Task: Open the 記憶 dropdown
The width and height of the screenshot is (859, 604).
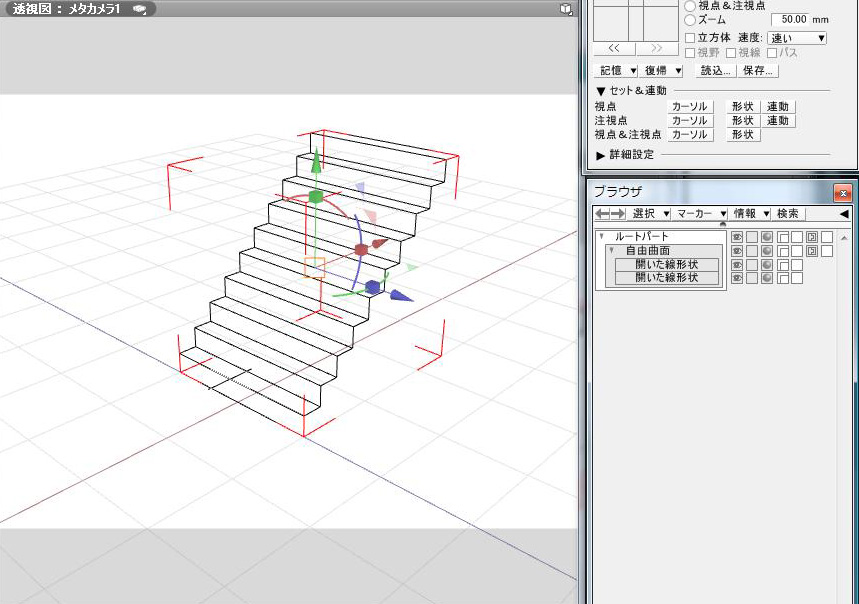Action: click(616, 71)
